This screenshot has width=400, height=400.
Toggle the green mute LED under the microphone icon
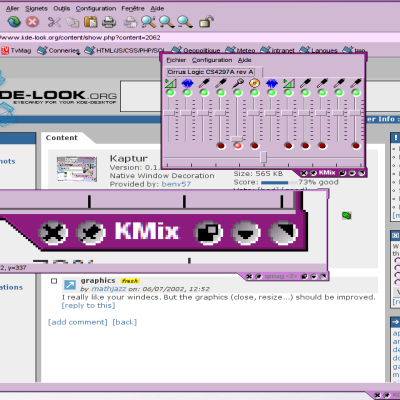[238, 93]
